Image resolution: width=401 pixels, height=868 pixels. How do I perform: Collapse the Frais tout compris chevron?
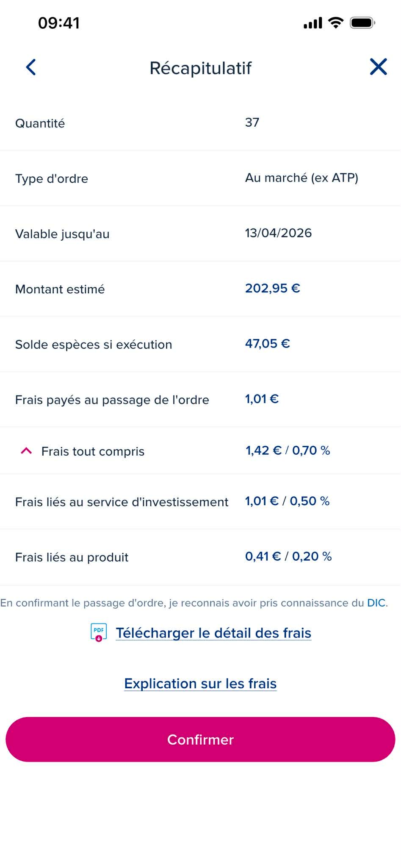(x=26, y=451)
